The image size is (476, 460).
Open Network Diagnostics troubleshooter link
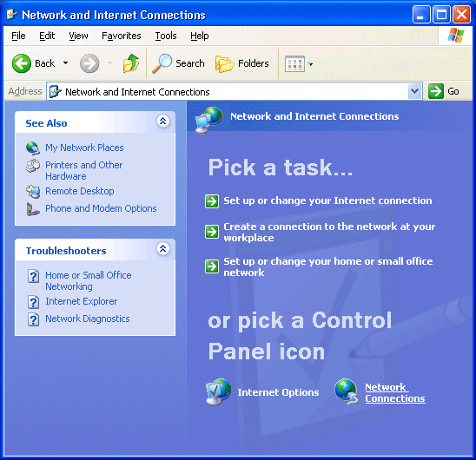88,319
